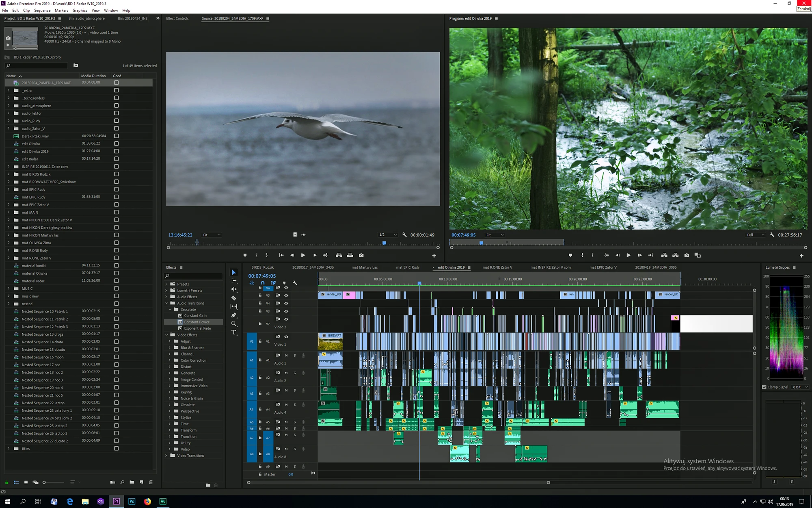Open Source monitor Fit zoom dropdown
This screenshot has height=508, width=812.
(x=212, y=235)
